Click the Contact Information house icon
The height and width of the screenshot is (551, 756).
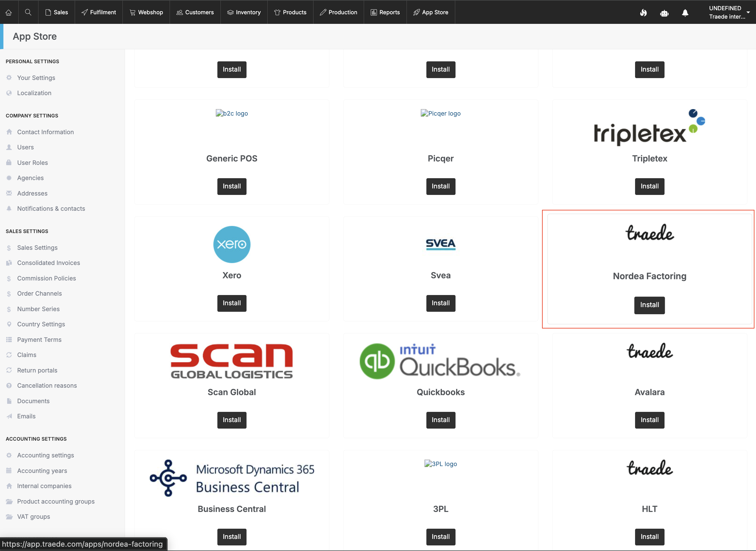(x=9, y=132)
